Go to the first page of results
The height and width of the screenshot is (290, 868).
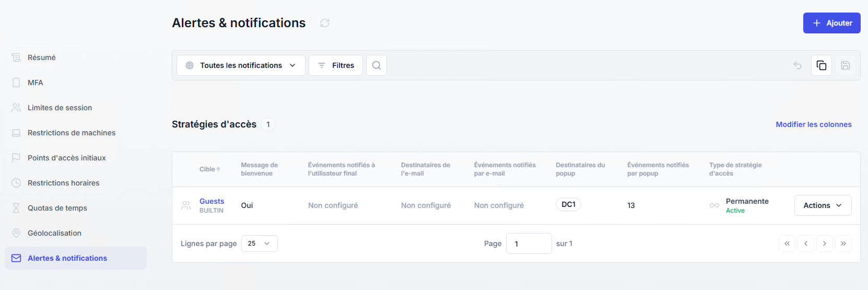[787, 243]
